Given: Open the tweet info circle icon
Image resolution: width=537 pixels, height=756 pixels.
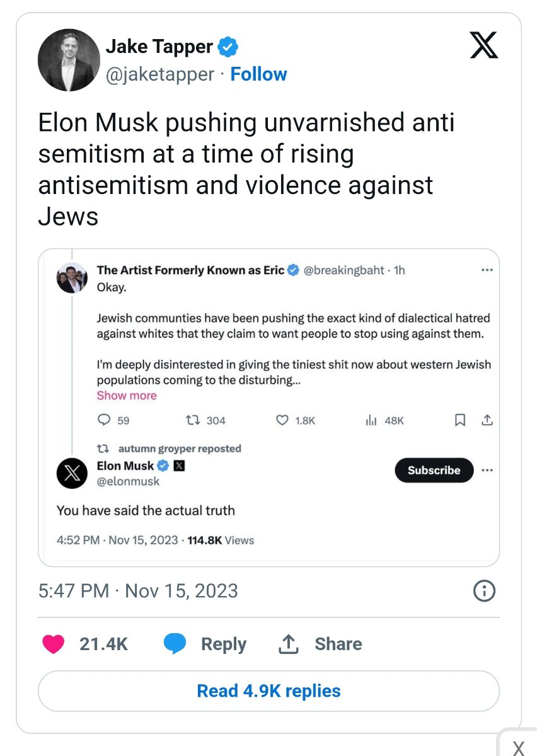Looking at the screenshot, I should coord(483,591).
